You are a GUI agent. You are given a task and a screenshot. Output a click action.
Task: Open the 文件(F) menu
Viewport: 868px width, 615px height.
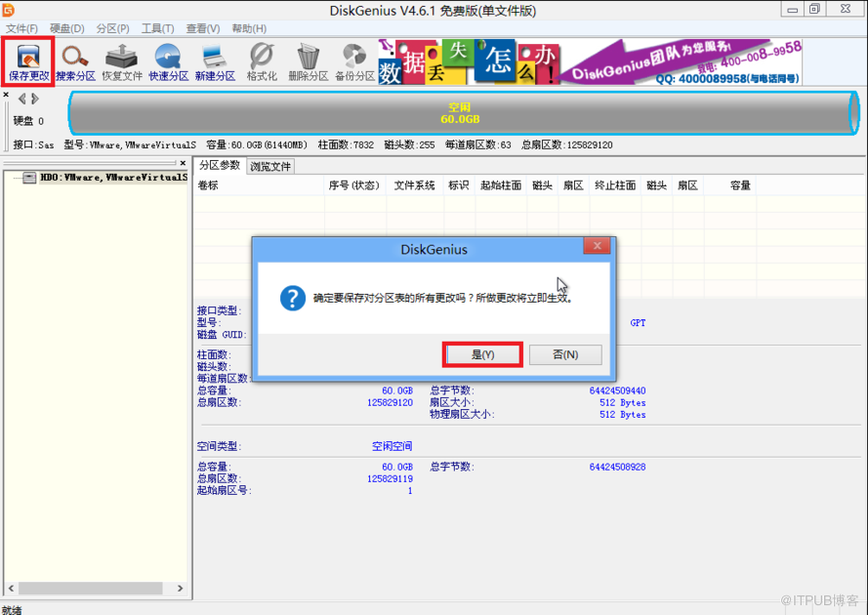[x=21, y=28]
